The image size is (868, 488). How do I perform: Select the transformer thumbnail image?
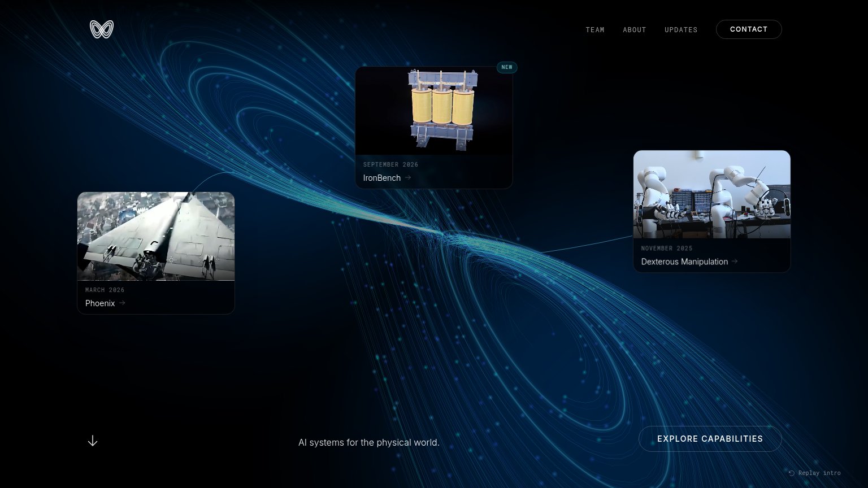point(434,111)
